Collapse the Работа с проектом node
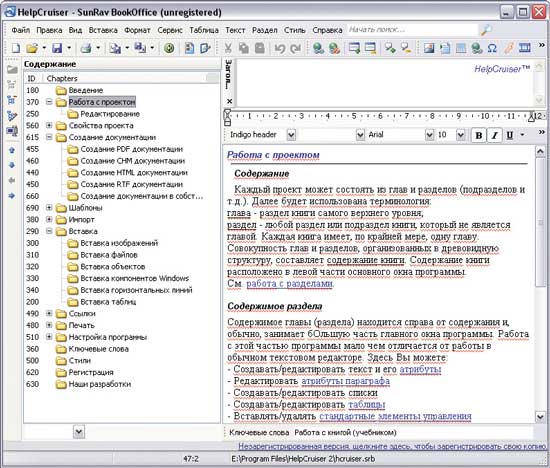Image resolution: width=550 pixels, height=468 pixels. pos(49,102)
